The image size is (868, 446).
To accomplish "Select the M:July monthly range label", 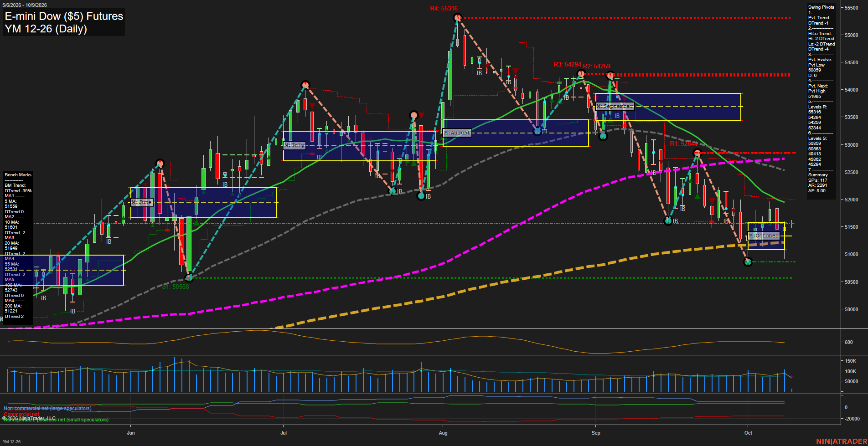I will point(294,145).
